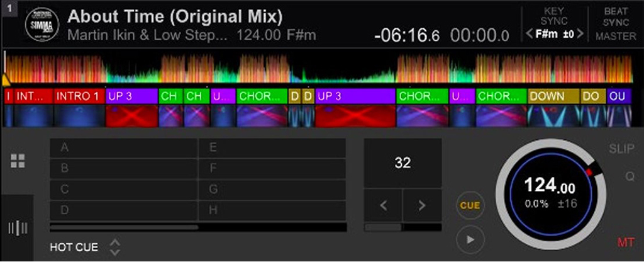Toggle the remaining time display -06:16.6
Viewport: 644px width, 262px height.
[x=407, y=35]
